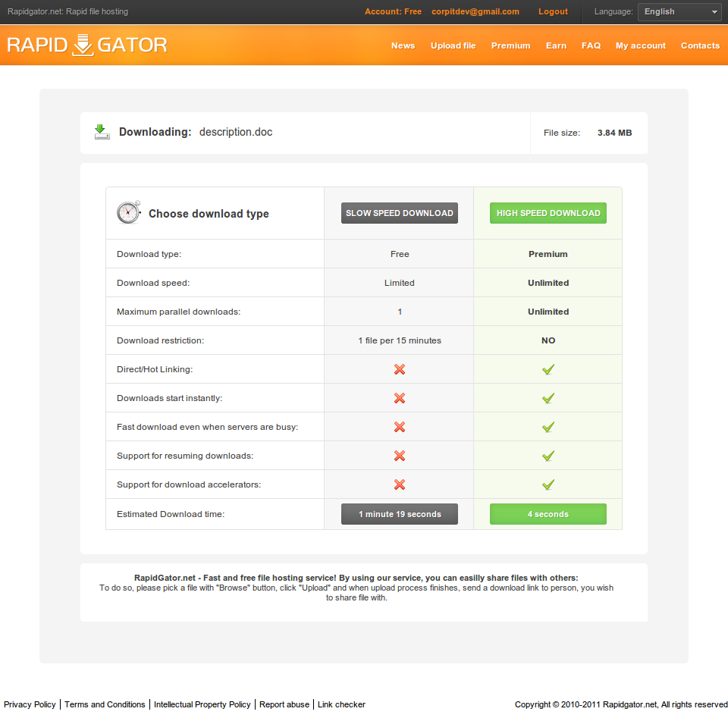The height and width of the screenshot is (718, 728).
Task: Click Unlimited in the Download speed row
Action: (548, 283)
